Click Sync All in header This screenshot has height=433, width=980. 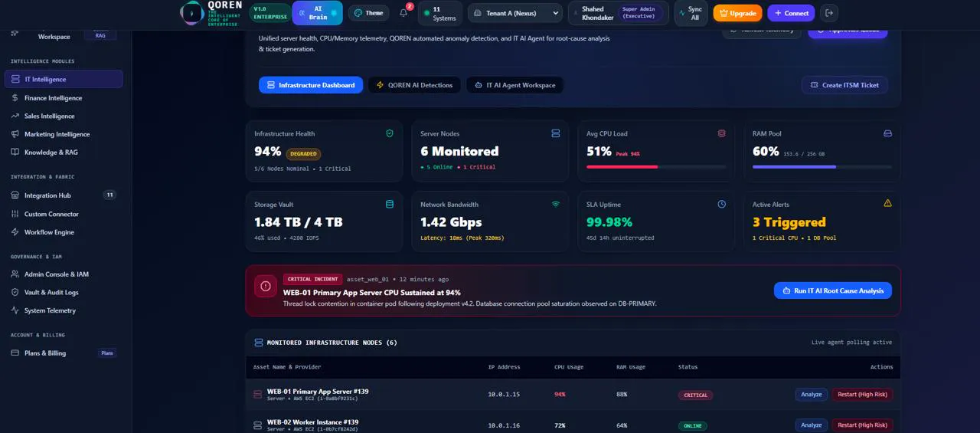(x=691, y=13)
